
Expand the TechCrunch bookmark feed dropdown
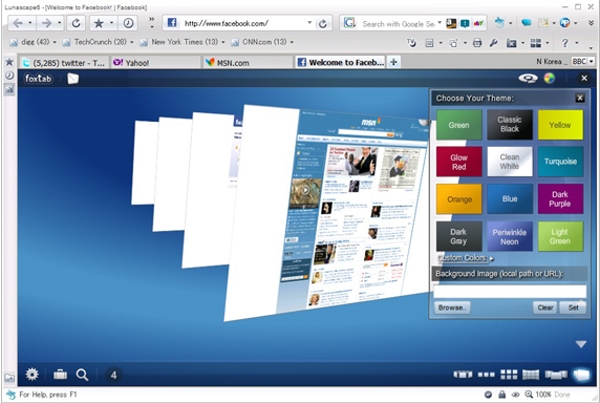coord(133,43)
